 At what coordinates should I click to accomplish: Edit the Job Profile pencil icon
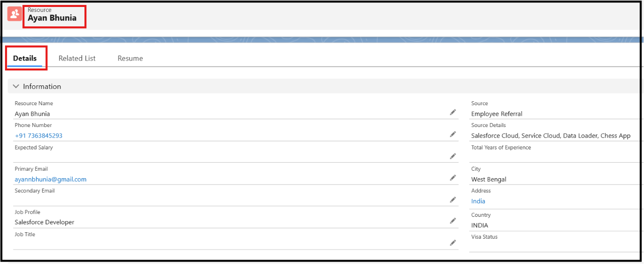click(x=453, y=221)
